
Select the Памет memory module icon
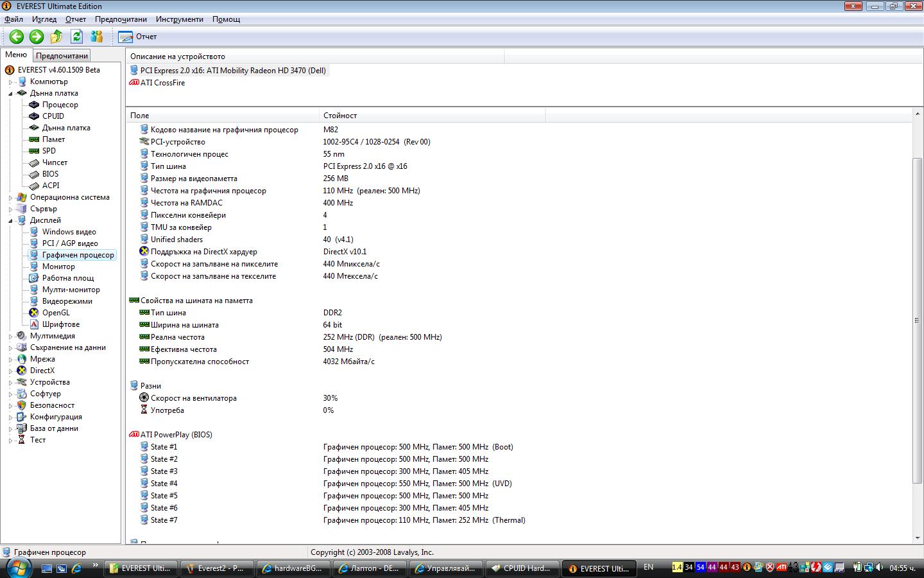34,139
